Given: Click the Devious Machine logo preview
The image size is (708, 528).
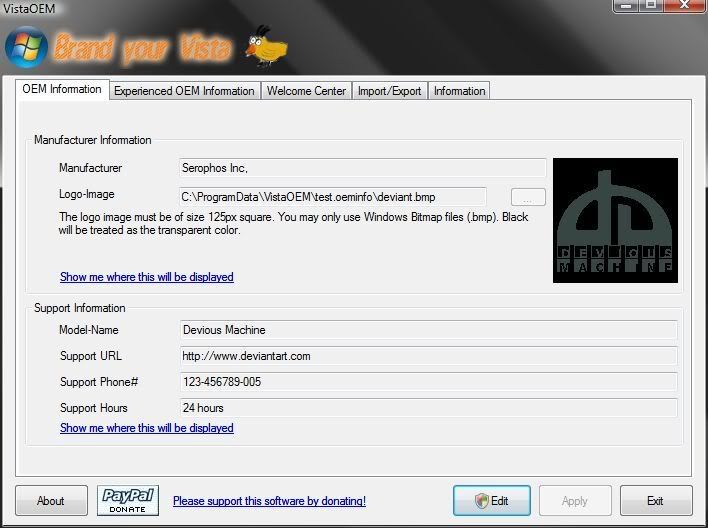Looking at the screenshot, I should tap(615, 220).
